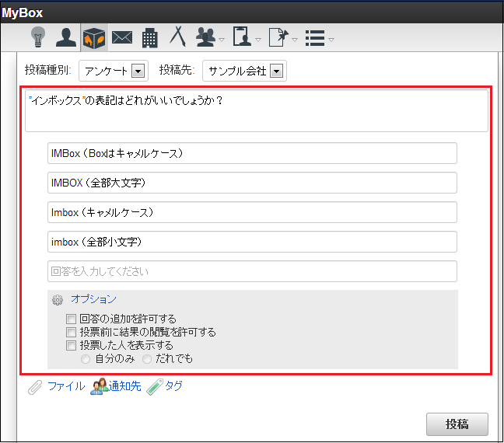Click the document with pin icon
Viewport: 504px width, 443px height.
pyautogui.click(x=278, y=37)
